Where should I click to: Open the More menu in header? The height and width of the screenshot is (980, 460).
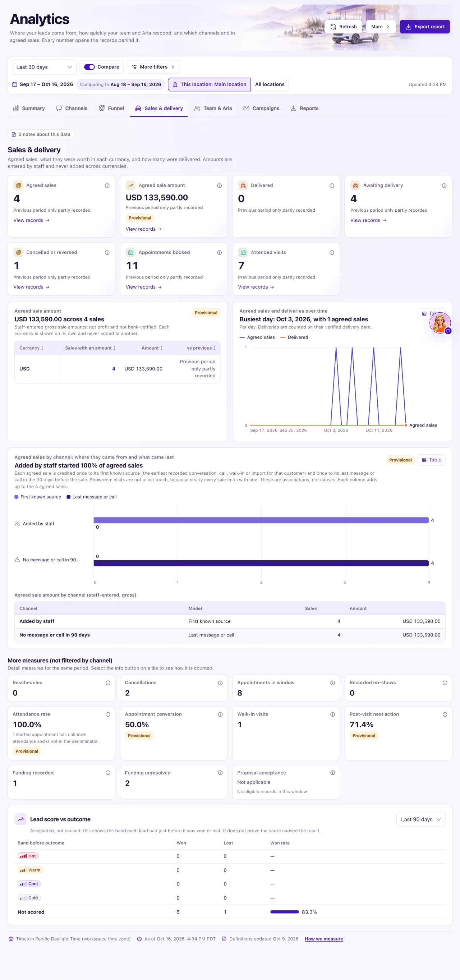click(x=380, y=27)
